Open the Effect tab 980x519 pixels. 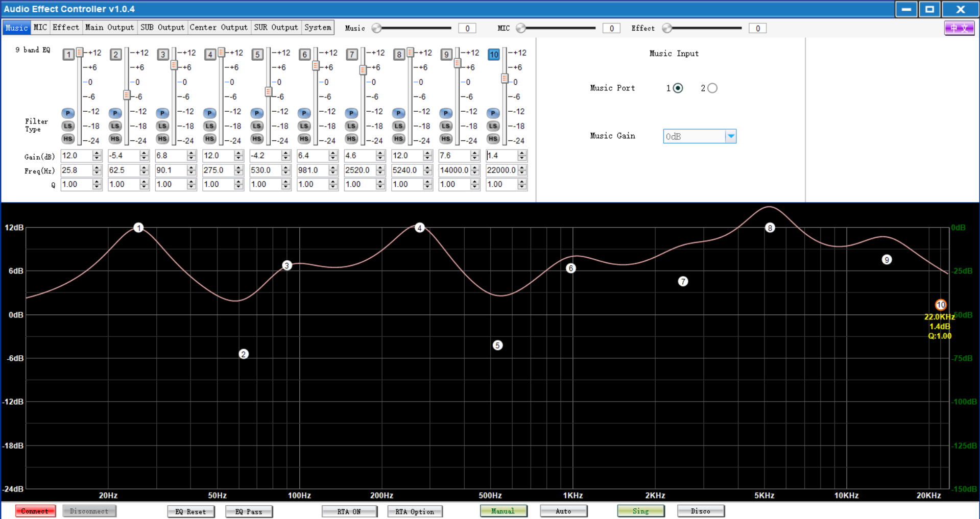point(66,28)
